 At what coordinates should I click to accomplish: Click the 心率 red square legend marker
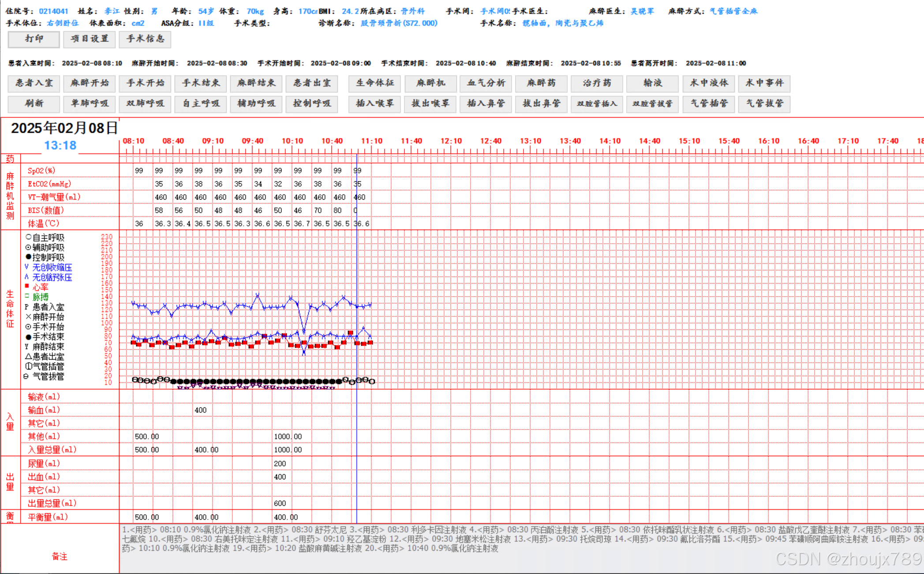pos(27,287)
